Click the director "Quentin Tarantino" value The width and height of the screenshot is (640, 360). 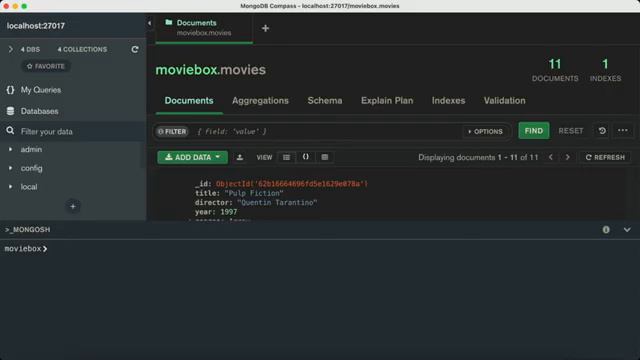coord(277,202)
